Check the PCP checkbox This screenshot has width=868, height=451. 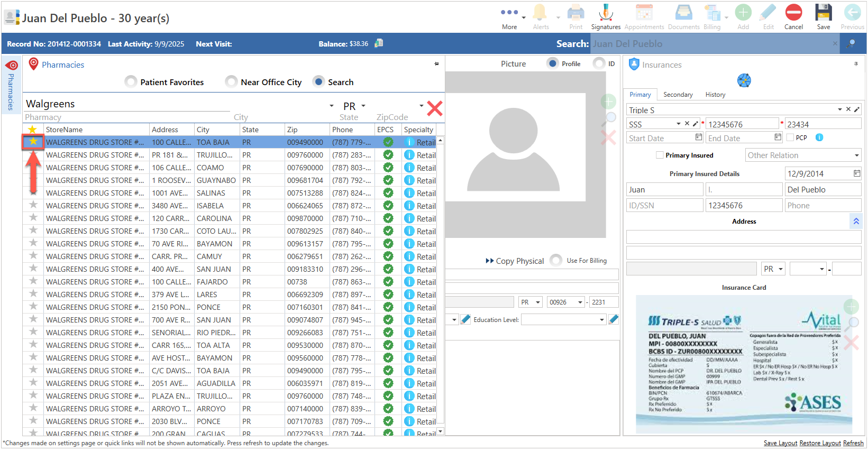click(x=790, y=137)
